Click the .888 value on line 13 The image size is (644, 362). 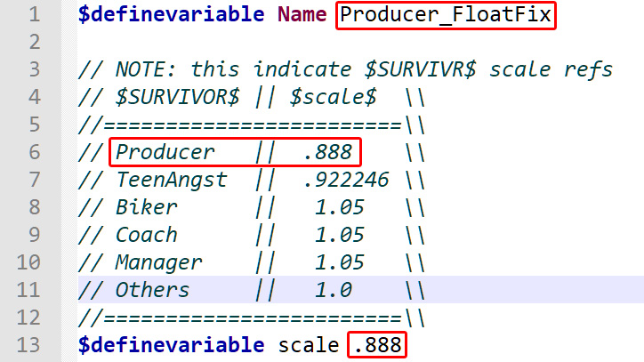(376, 345)
